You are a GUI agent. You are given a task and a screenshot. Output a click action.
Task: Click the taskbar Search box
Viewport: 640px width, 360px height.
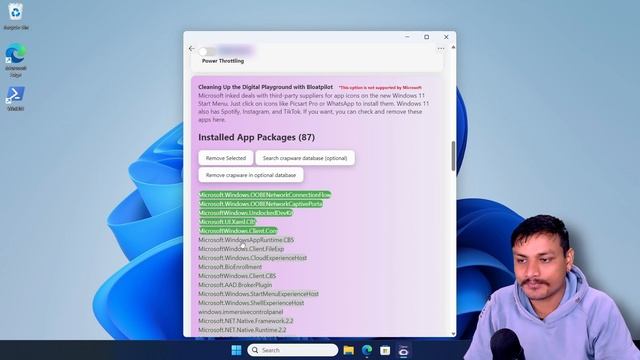(x=293, y=350)
